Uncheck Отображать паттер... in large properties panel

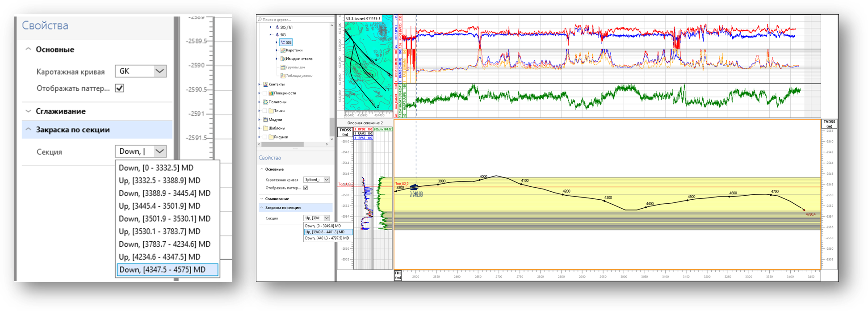pos(120,88)
